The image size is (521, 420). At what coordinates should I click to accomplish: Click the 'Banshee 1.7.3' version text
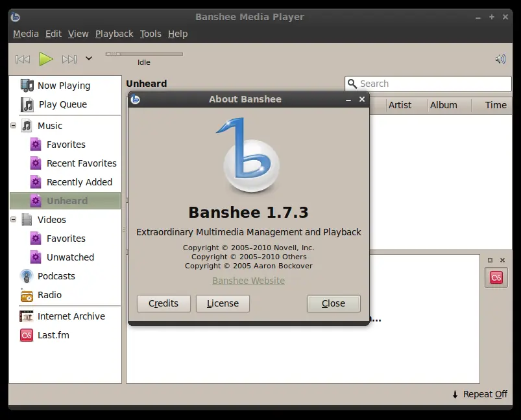click(x=248, y=213)
